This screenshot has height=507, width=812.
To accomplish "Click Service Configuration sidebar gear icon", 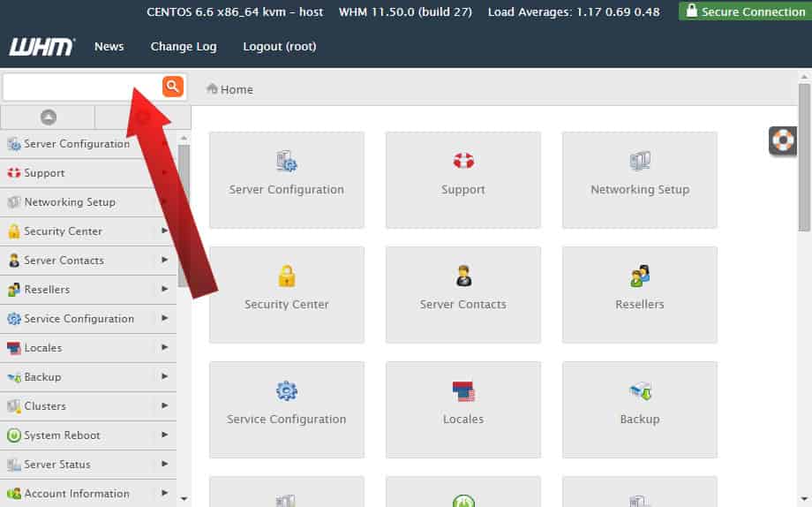I will tap(14, 319).
